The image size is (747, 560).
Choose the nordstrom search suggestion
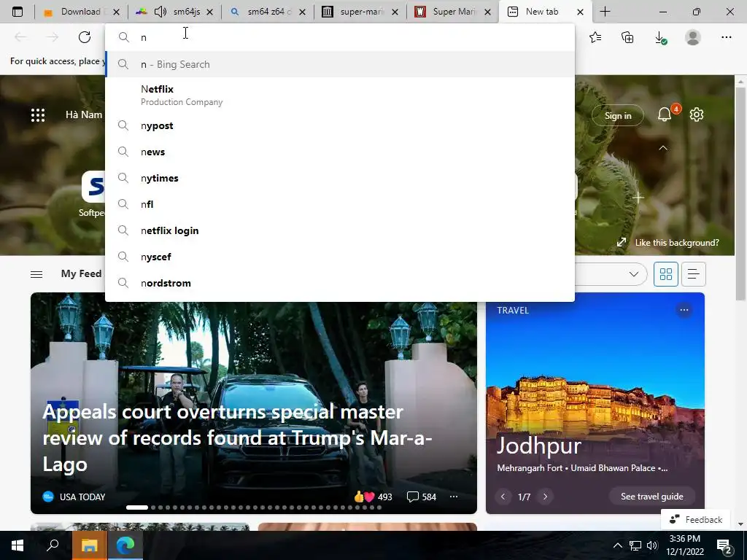[340, 283]
